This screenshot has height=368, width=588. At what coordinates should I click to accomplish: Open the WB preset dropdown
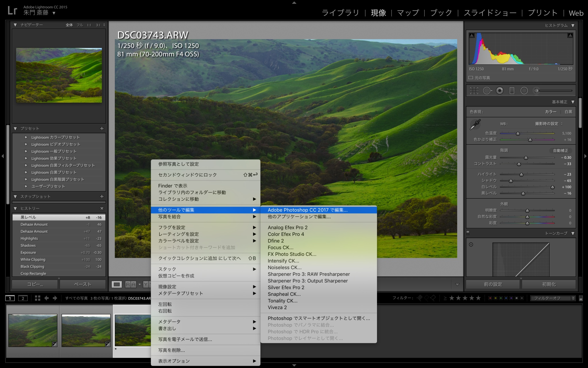point(549,124)
